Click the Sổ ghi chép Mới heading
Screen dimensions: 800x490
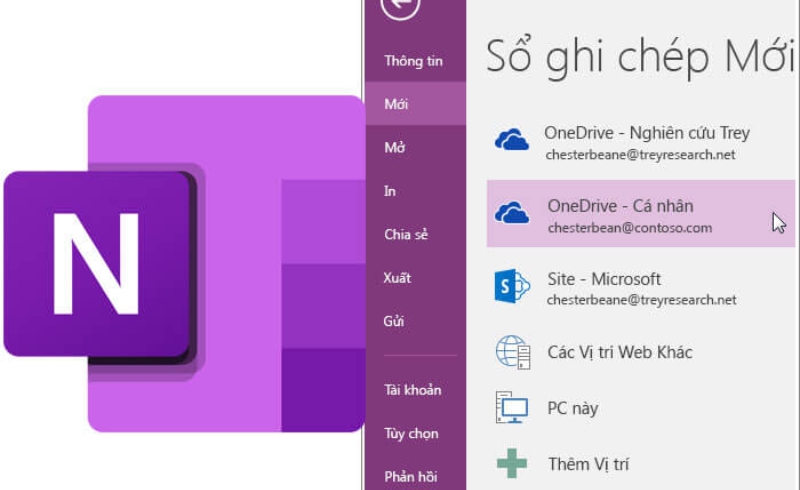[x=640, y=57]
